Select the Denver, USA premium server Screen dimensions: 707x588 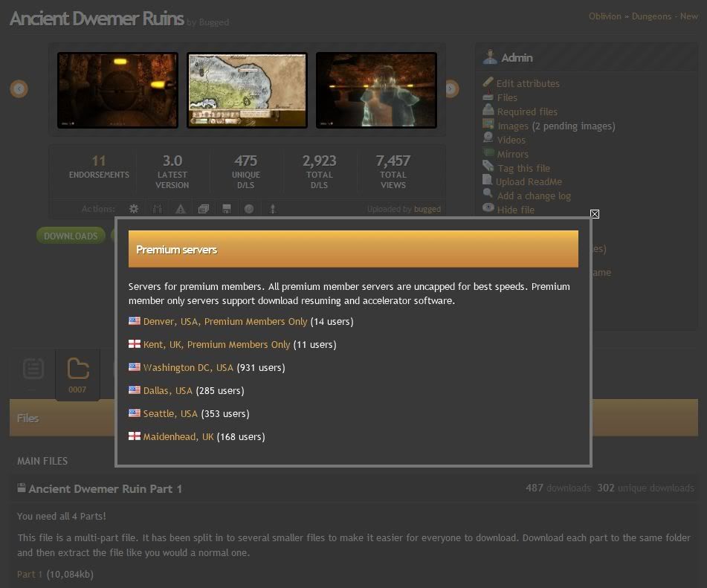225,322
